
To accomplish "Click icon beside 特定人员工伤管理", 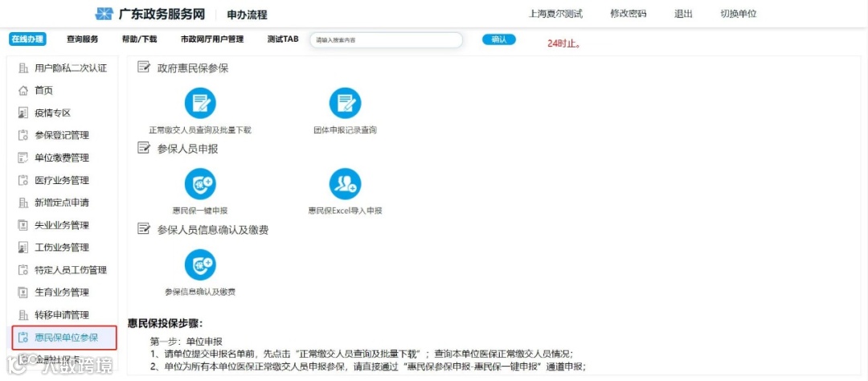I will point(23,270).
